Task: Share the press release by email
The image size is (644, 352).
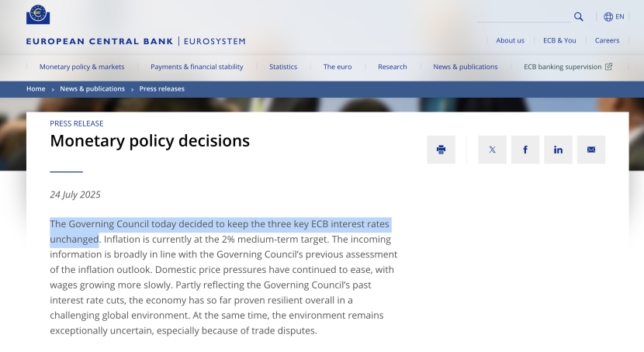Action: (x=591, y=150)
